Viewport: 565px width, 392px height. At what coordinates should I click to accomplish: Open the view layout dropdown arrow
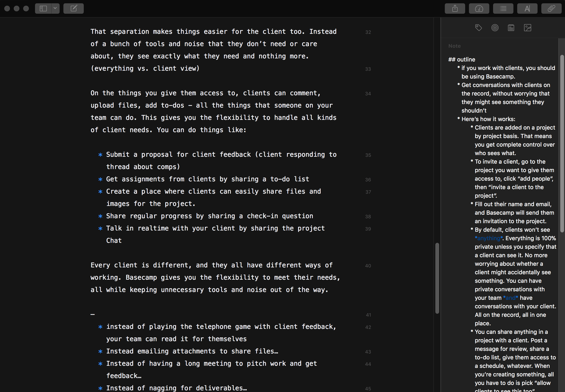tap(56, 9)
